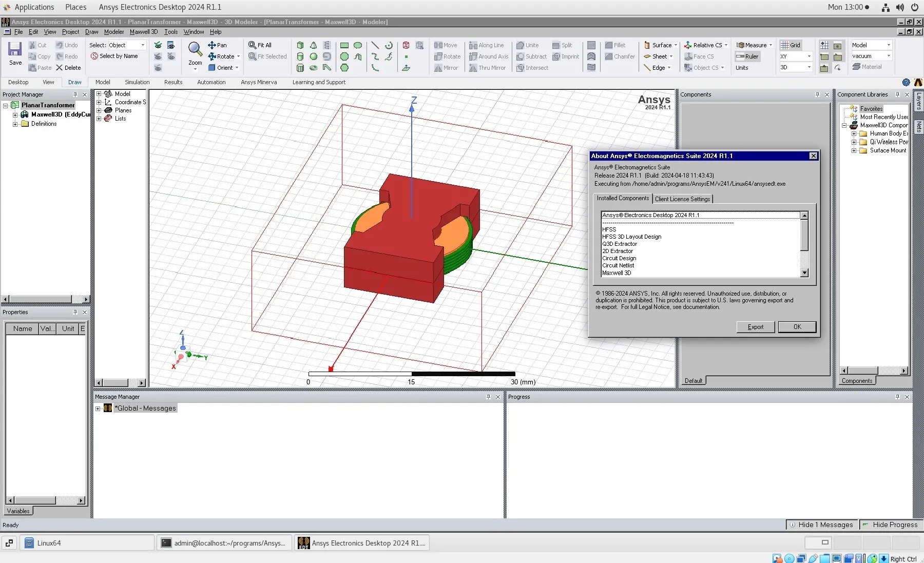Toggle the Nets side panel tab
924x563 pixels.
point(919,126)
